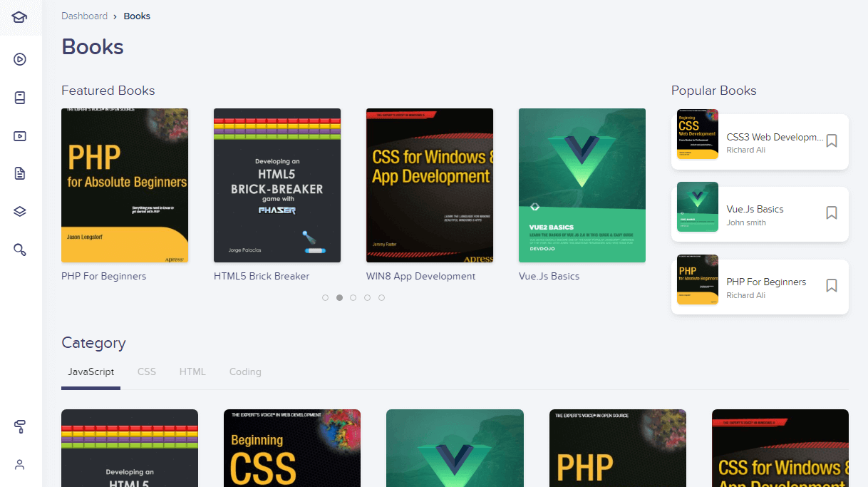Select the HTML category tab
The image size is (868, 487).
[x=192, y=371]
